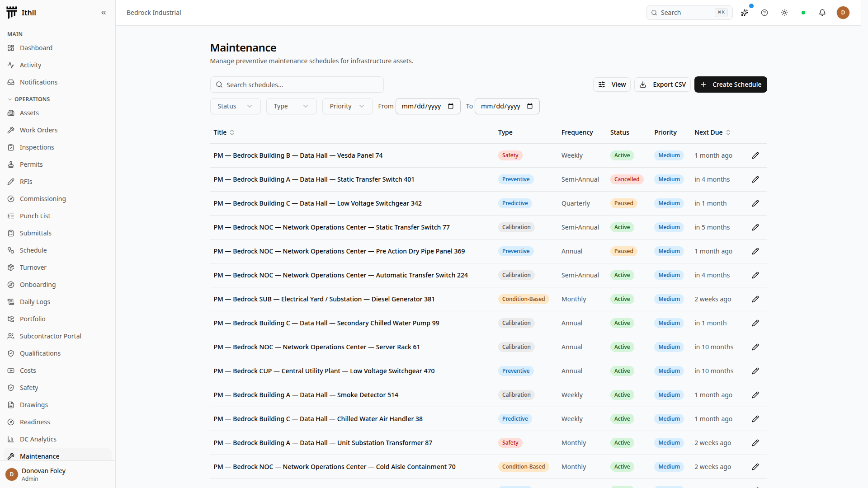Edit the Server Rack 61 pencil icon
The height and width of the screenshot is (488, 868).
click(755, 347)
